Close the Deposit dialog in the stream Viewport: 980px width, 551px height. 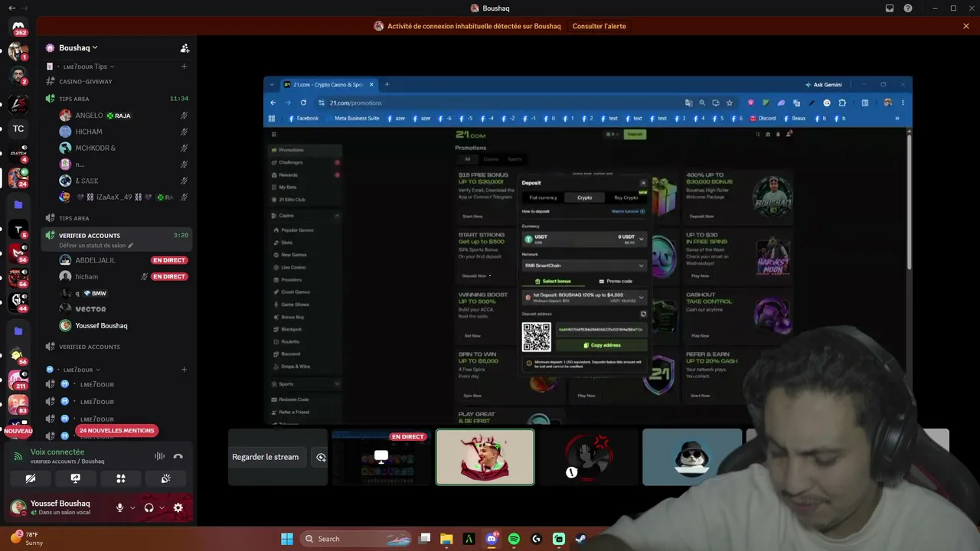pos(642,183)
